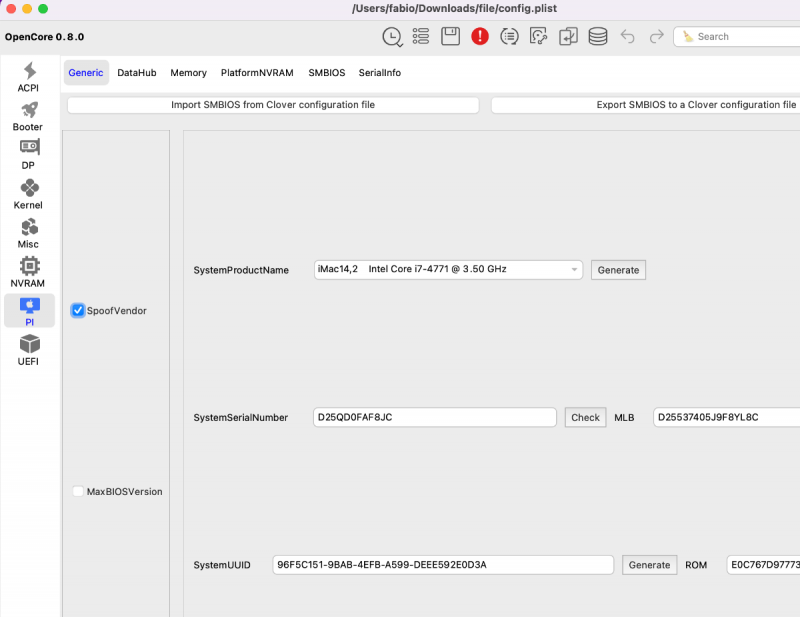Click the list view toolbar icon
800x617 pixels.
point(421,36)
